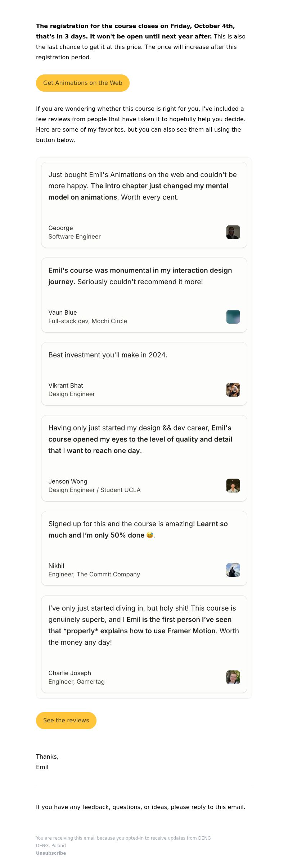Click Charlie Joseph's avatar image
288x868 pixels.
tap(233, 677)
